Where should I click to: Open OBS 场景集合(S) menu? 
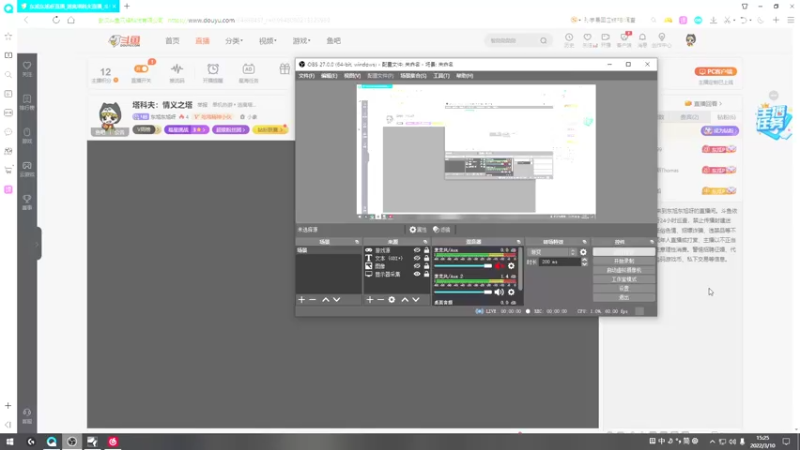click(x=413, y=76)
